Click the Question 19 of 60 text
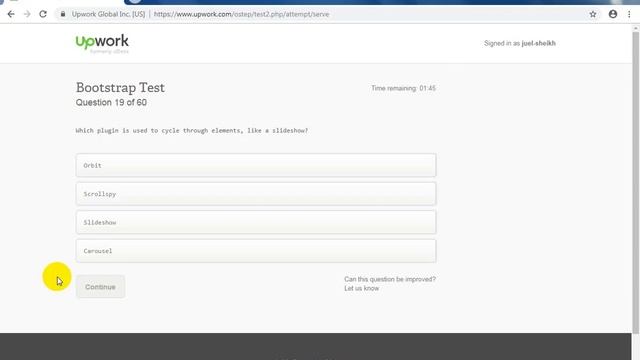This screenshot has width=640, height=360. [111, 102]
